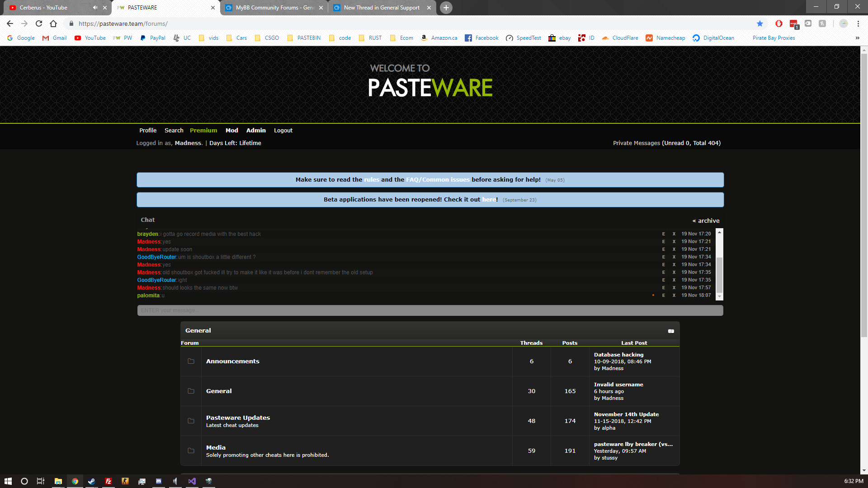Open the browser home page
The width and height of the screenshot is (868, 488).
click(53, 23)
